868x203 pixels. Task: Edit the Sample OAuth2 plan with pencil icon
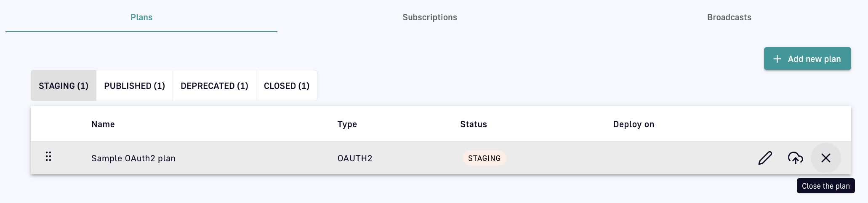click(x=765, y=158)
